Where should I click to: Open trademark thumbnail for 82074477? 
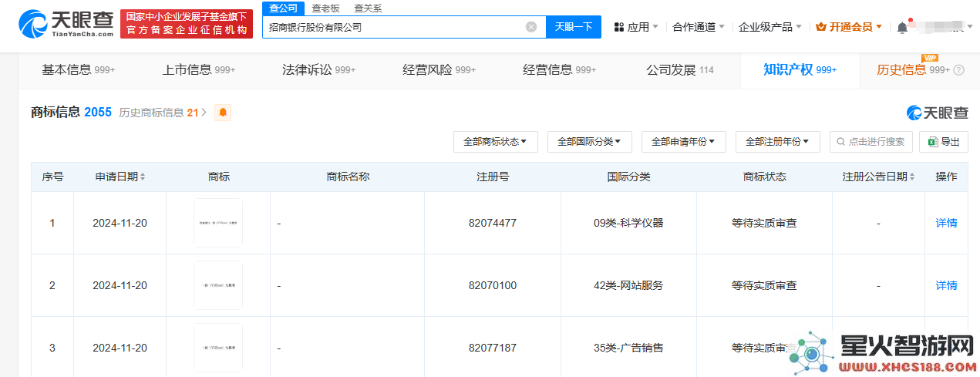218,223
